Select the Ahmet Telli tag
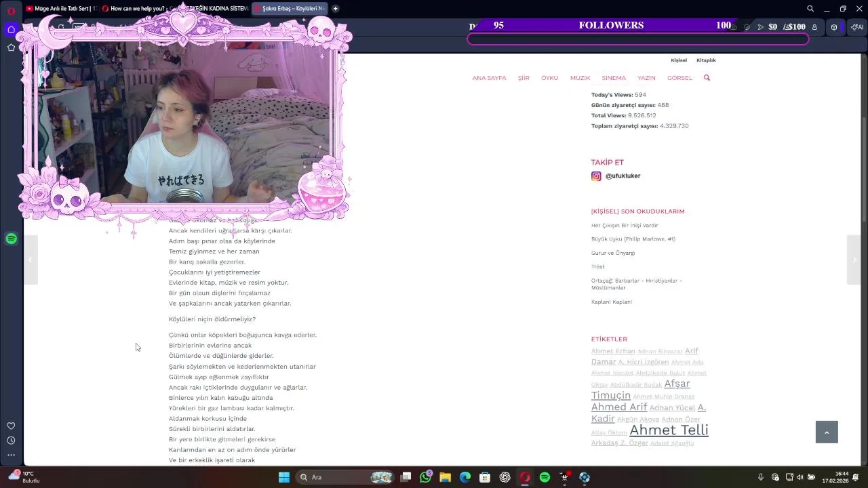Viewport: 868px width, 488px height. pos(669,430)
